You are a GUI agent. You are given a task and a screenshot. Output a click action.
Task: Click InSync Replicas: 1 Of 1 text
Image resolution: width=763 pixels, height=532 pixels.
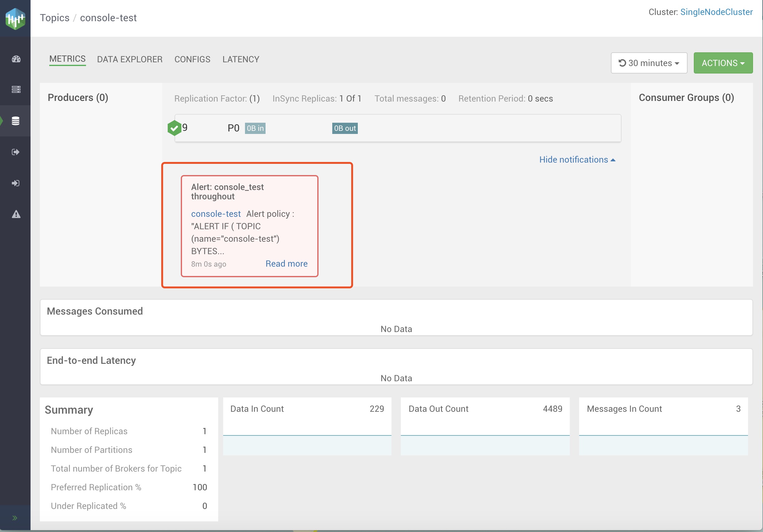tap(317, 99)
